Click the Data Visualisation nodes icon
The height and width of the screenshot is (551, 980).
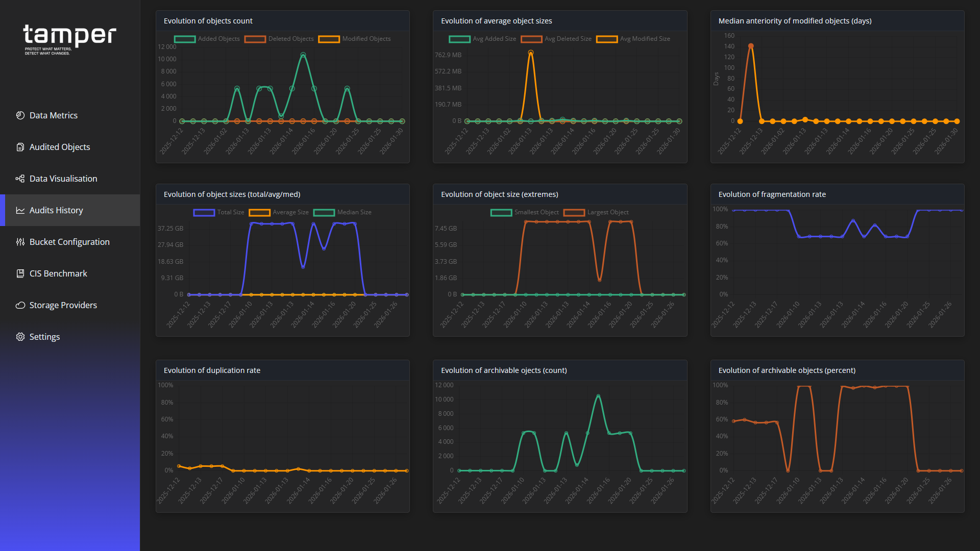click(x=20, y=179)
